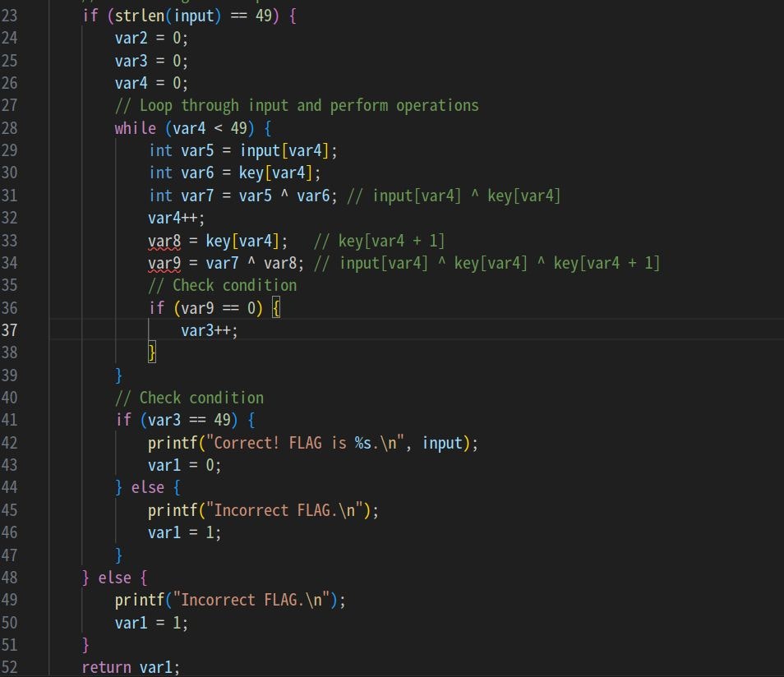Click 'var1 = 1;' on line 50
784x677 pixels.
click(151, 624)
